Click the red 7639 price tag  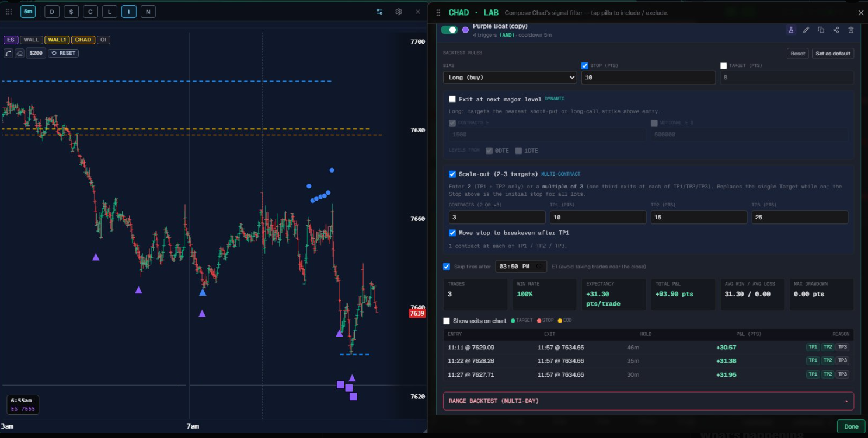417,313
